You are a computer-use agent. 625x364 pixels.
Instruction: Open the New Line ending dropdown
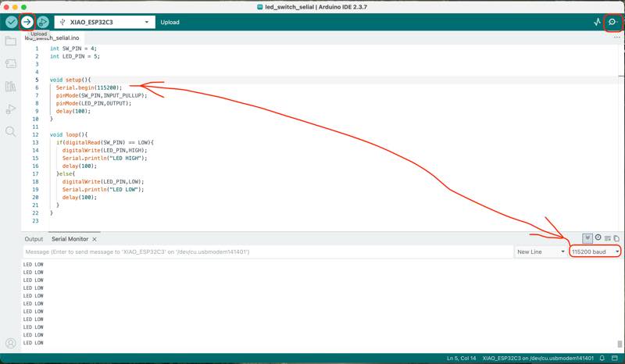click(541, 252)
